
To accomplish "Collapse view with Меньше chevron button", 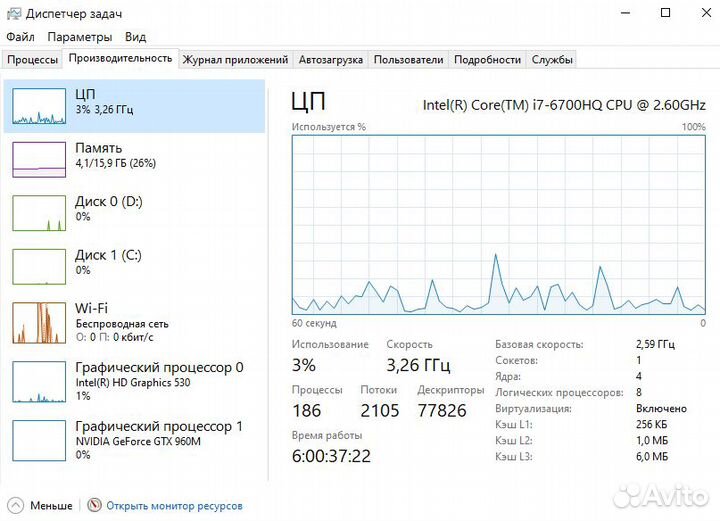I will (x=15, y=505).
